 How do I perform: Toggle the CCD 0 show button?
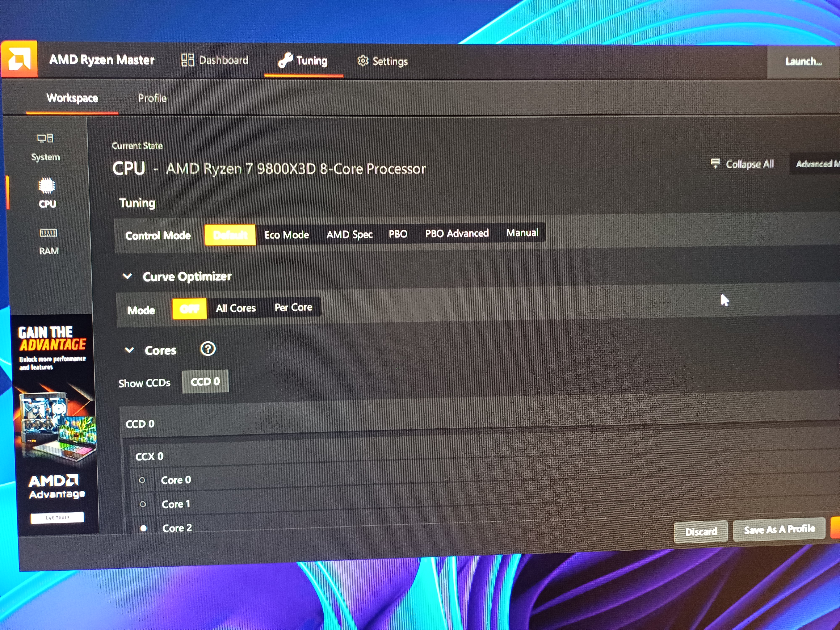[205, 381]
